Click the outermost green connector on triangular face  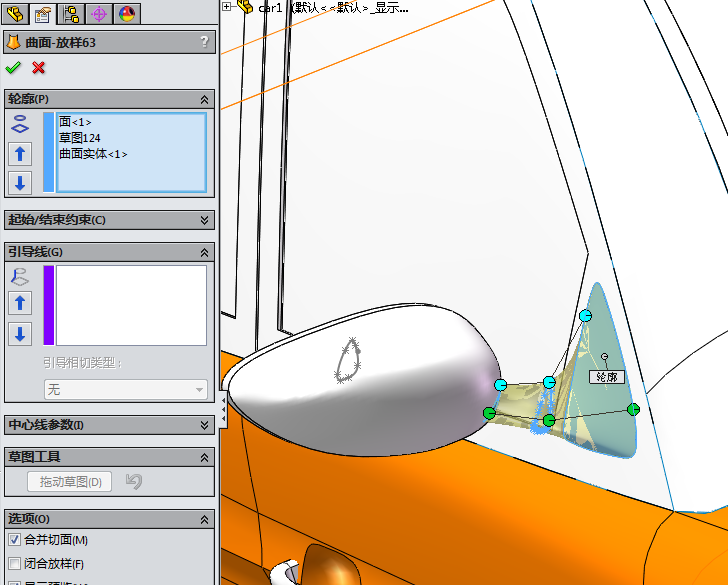click(633, 409)
